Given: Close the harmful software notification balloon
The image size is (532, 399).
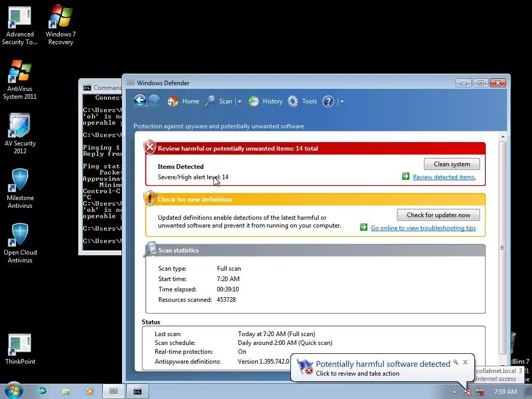Looking at the screenshot, I should tap(465, 362).
